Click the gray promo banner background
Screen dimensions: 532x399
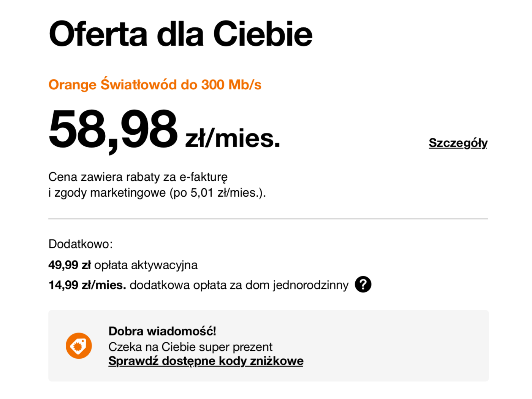click(395, 346)
